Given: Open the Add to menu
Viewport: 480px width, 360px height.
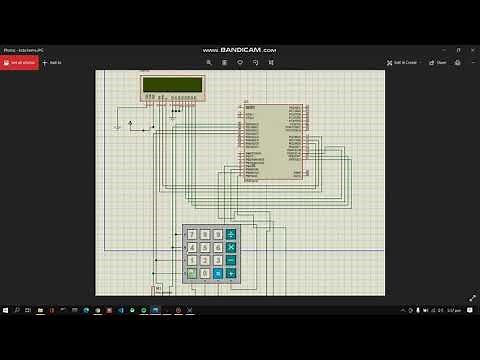Looking at the screenshot, I should tap(52, 63).
